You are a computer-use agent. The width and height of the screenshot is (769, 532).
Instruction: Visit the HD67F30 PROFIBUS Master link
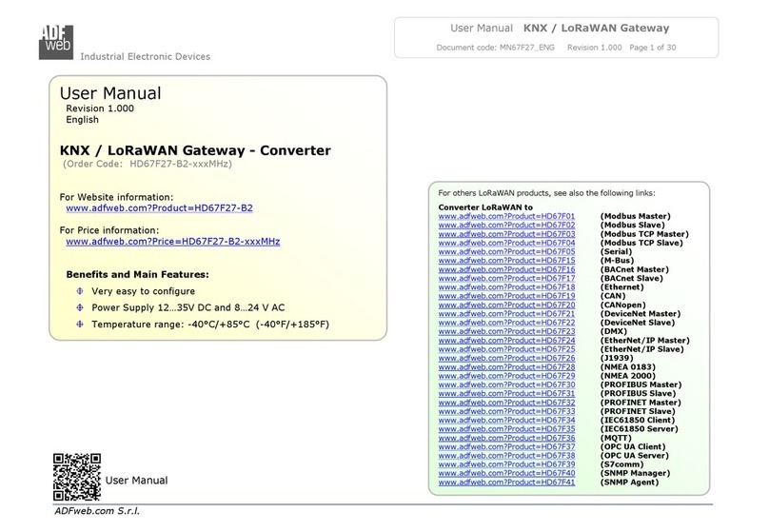click(x=506, y=384)
